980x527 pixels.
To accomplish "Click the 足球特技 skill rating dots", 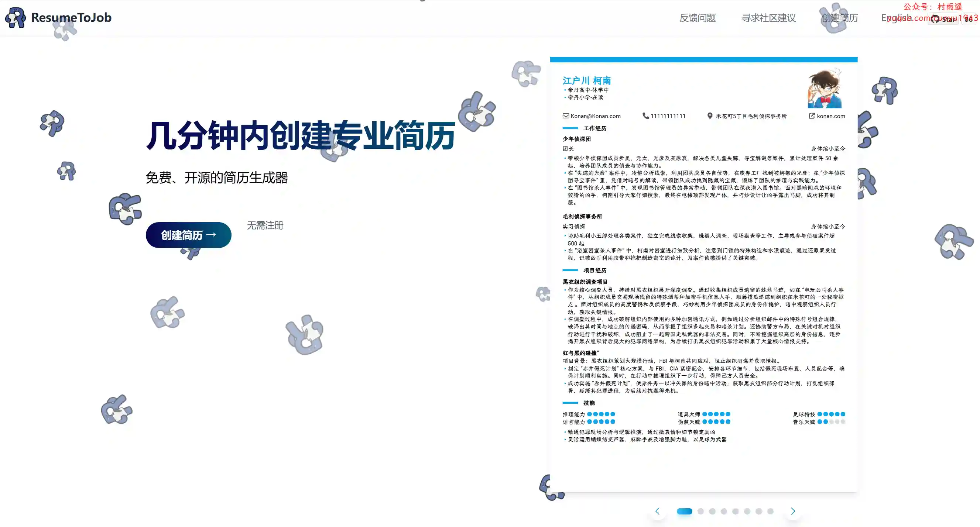I will (x=831, y=414).
